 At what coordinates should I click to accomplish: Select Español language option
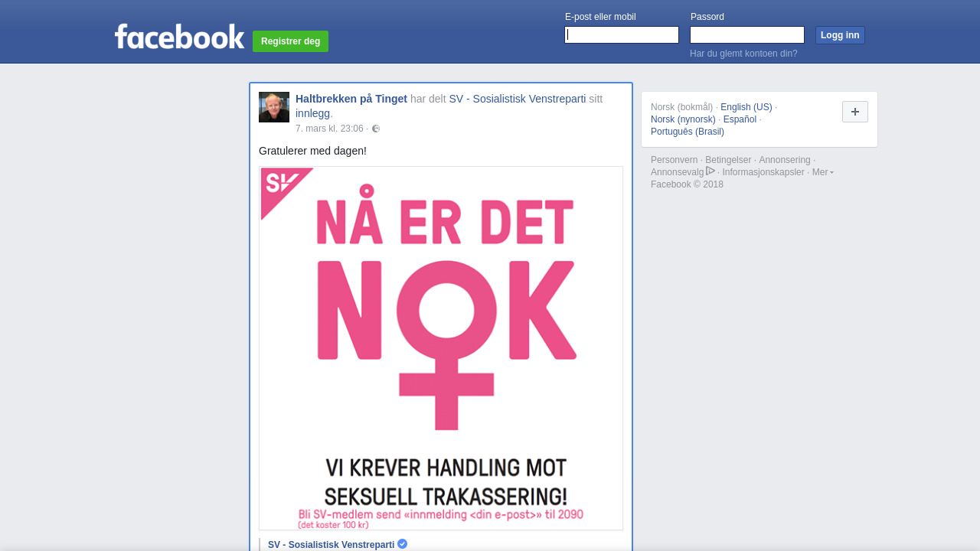tap(740, 119)
